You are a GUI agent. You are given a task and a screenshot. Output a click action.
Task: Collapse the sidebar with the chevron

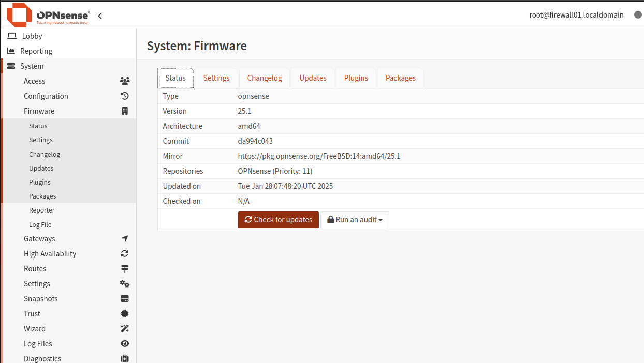(100, 16)
